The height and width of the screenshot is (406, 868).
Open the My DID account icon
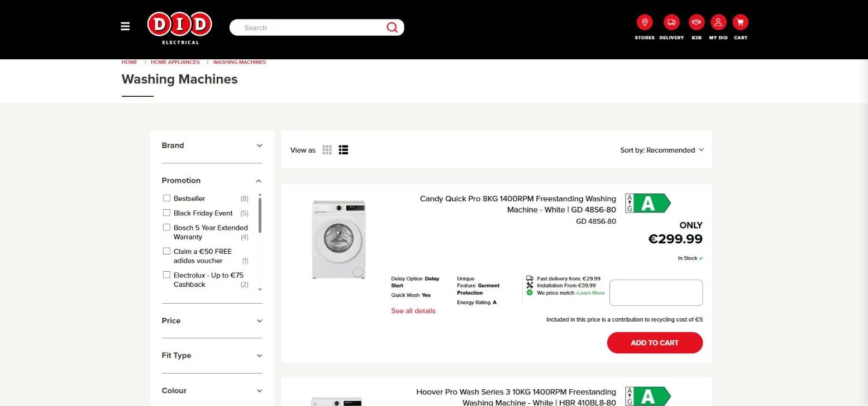pos(718,22)
